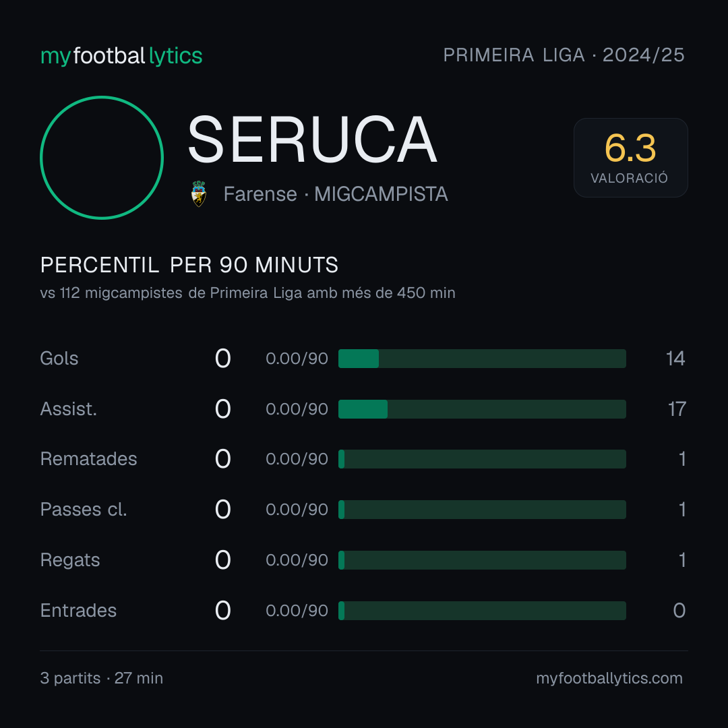
Task: Click the Rematades percentile bar
Action: (x=482, y=459)
